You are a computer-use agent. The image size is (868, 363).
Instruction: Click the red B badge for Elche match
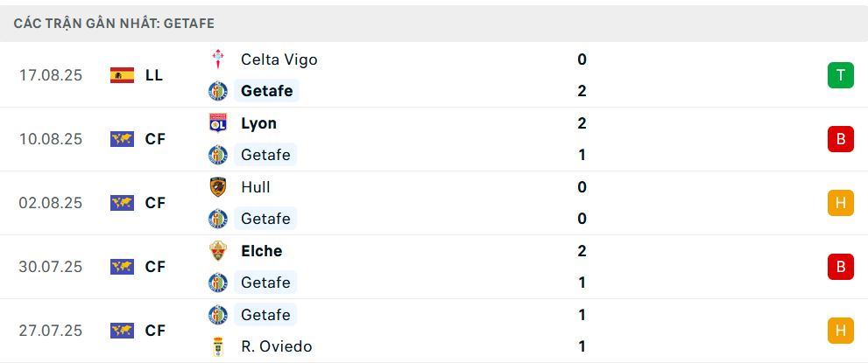[840, 267]
